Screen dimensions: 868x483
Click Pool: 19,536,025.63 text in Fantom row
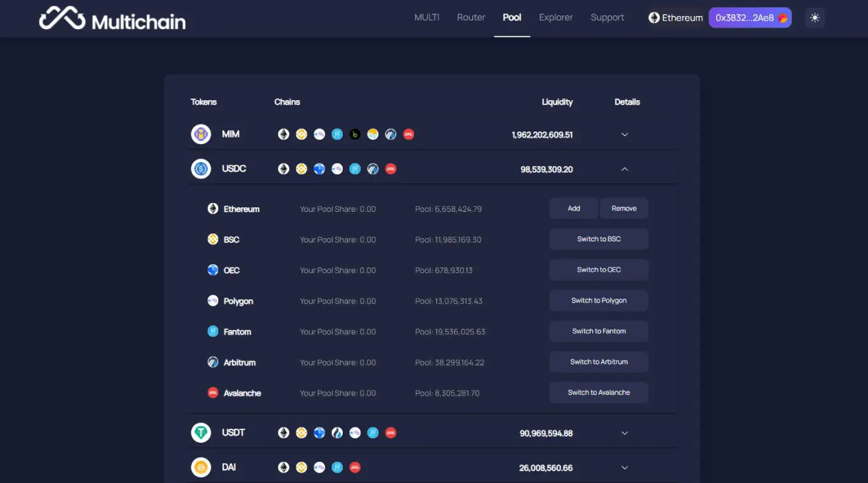pos(450,332)
